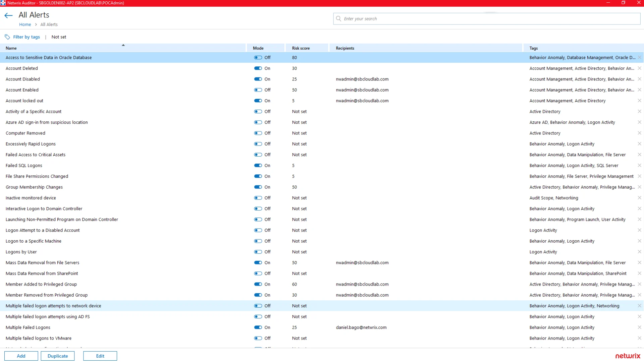This screenshot has height=362, width=644.
Task: Remove the Account Enabled alert via its X icon
Action: coord(639,90)
